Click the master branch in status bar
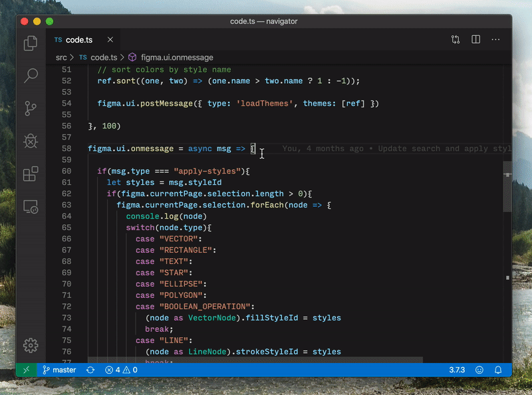The image size is (532, 395). 59,370
